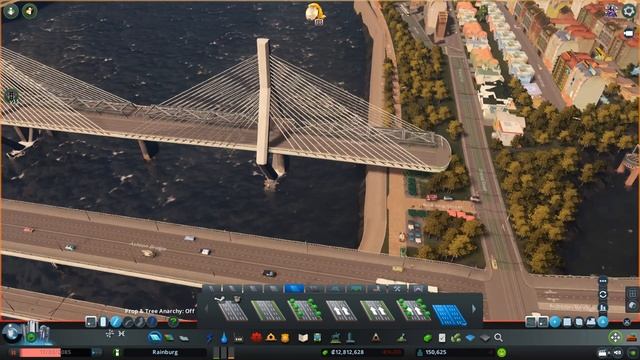Select the wrench maintenance roads tab

pyautogui.click(x=397, y=289)
